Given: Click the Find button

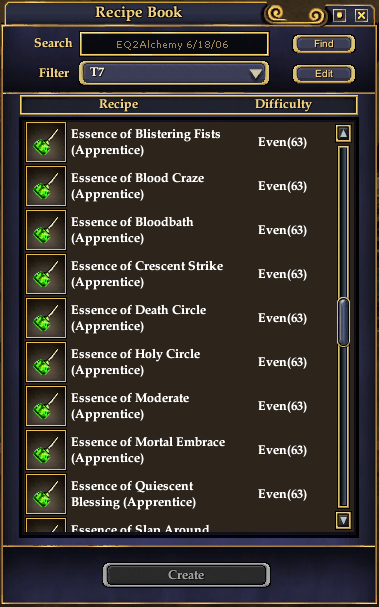Looking at the screenshot, I should pos(324,44).
